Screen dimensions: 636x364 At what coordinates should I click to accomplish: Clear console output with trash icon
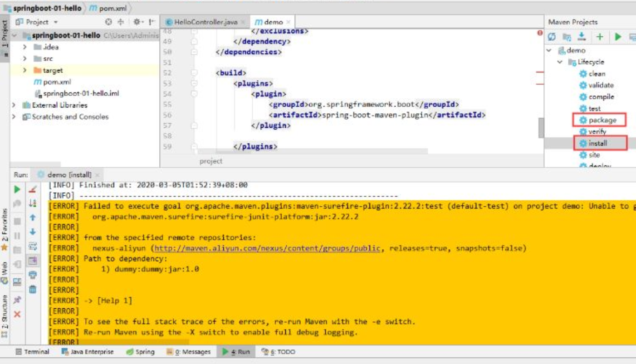click(33, 289)
